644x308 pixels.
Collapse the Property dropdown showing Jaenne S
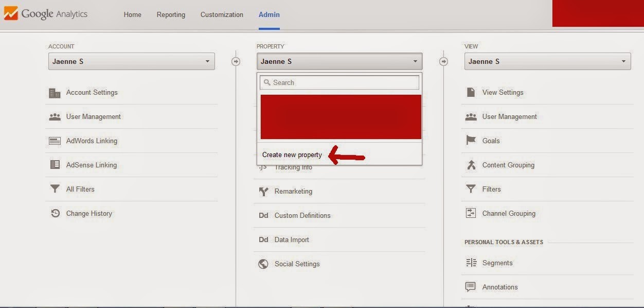click(x=339, y=61)
